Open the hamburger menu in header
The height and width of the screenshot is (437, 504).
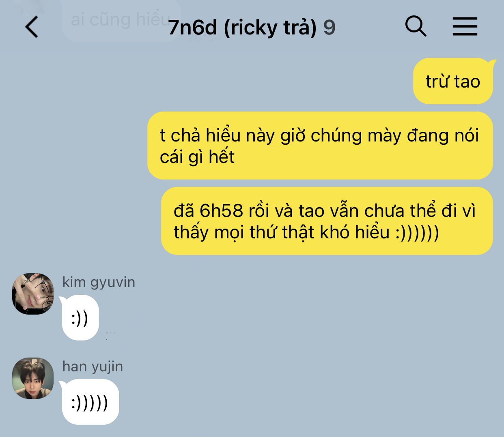[x=465, y=27]
